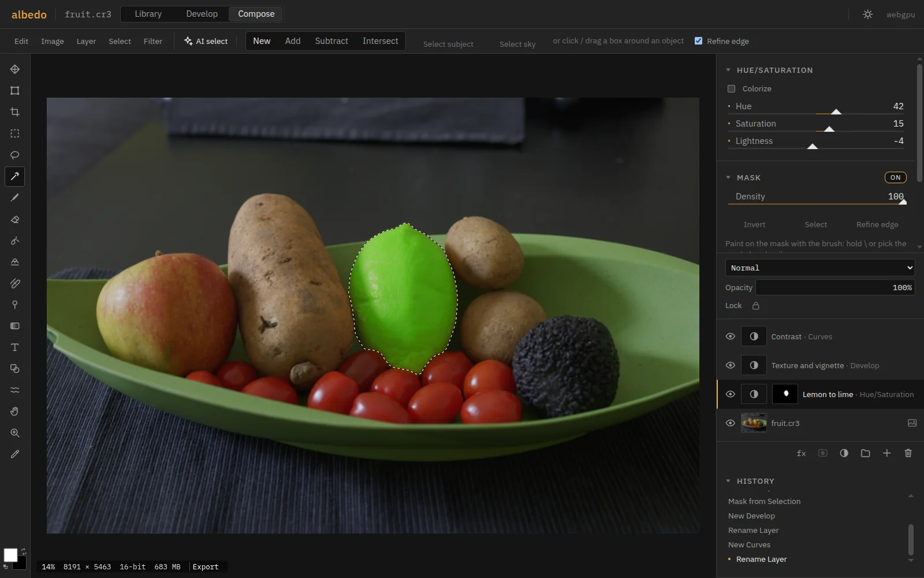
Task: Set selection mode to Add
Action: [293, 41]
